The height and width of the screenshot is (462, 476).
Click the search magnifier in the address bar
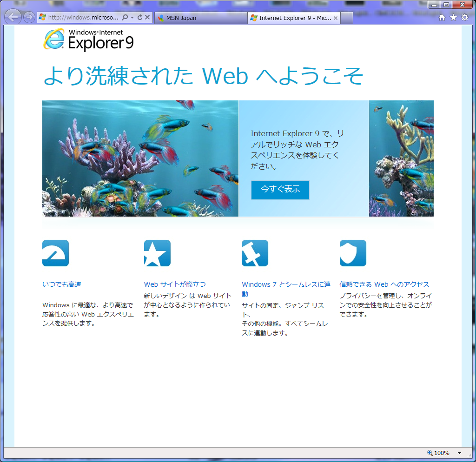(125, 17)
